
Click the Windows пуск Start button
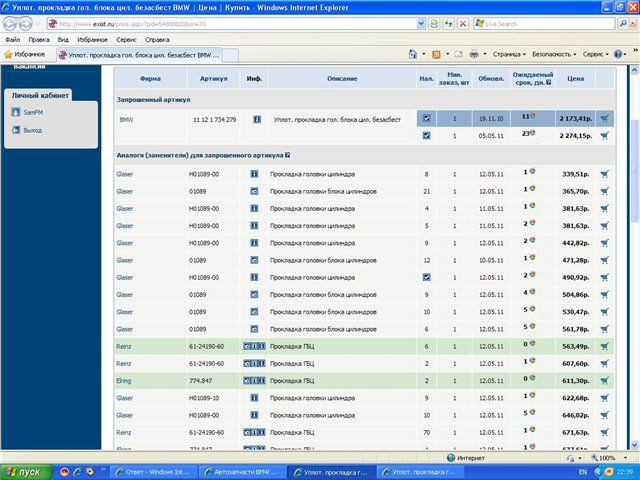(27, 472)
